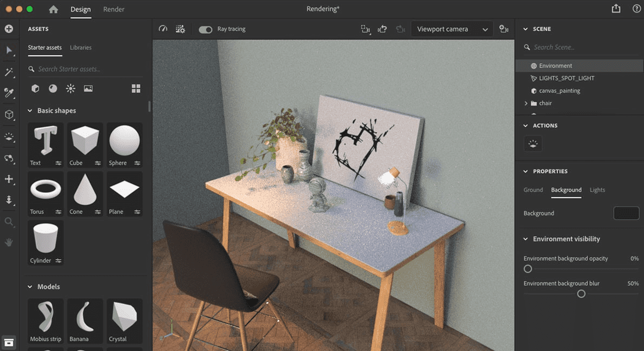644x351 pixels.
Task: Click the render speed gauge icon
Action: pos(163,29)
